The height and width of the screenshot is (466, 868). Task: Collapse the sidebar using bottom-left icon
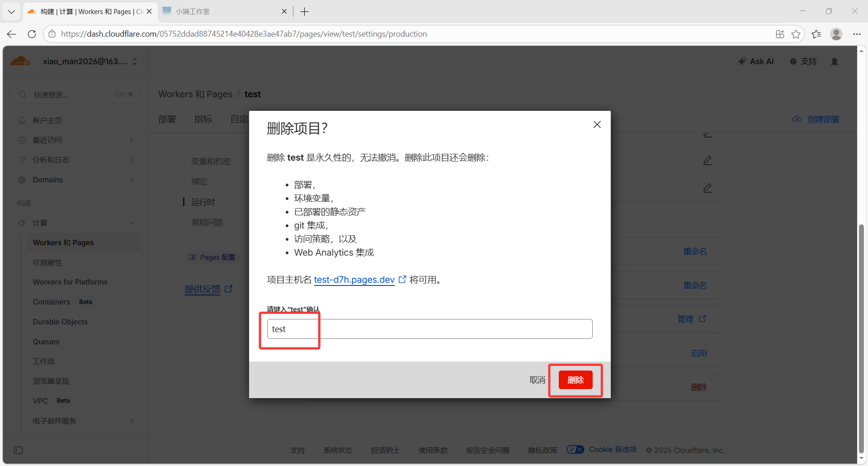(18, 450)
